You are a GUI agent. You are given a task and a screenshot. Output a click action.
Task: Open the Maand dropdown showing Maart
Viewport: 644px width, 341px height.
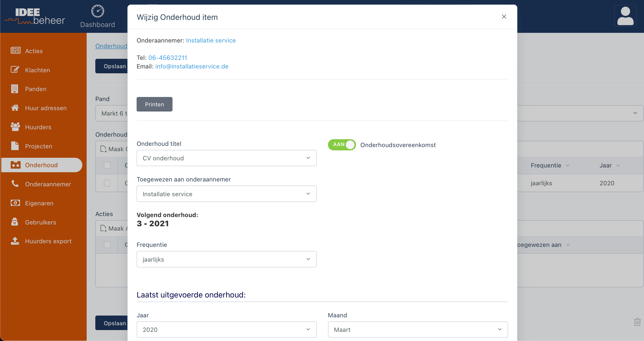(418, 330)
